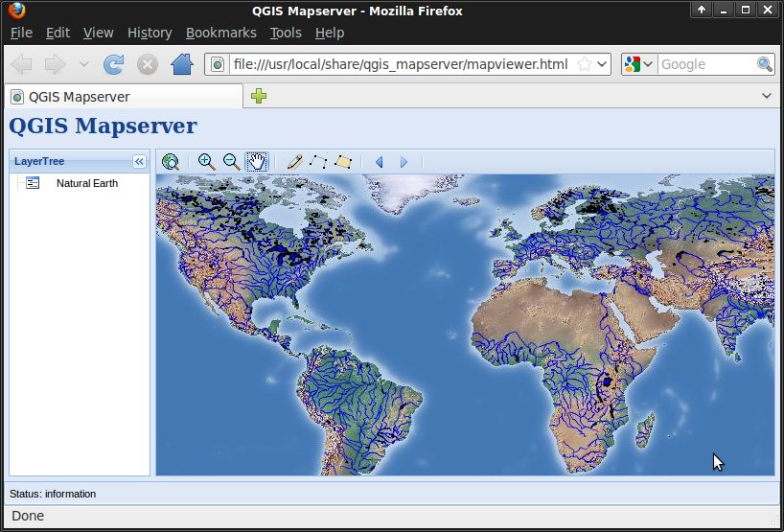Click the Natural Earth layer icon
This screenshot has height=532, width=784.
pyautogui.click(x=33, y=183)
